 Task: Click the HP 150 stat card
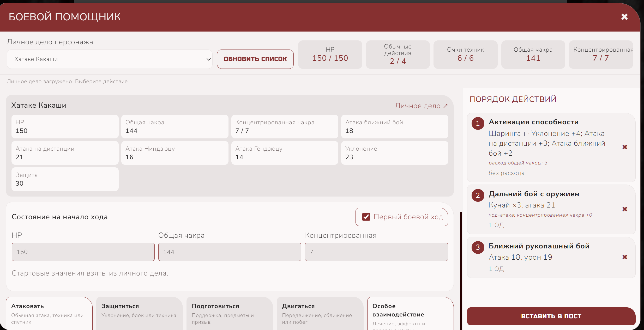click(x=65, y=126)
